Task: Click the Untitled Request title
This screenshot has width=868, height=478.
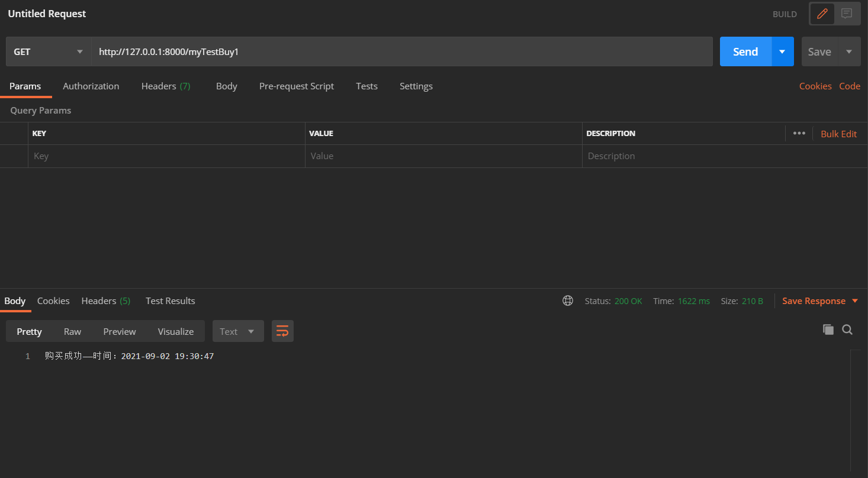Action: tap(47, 14)
